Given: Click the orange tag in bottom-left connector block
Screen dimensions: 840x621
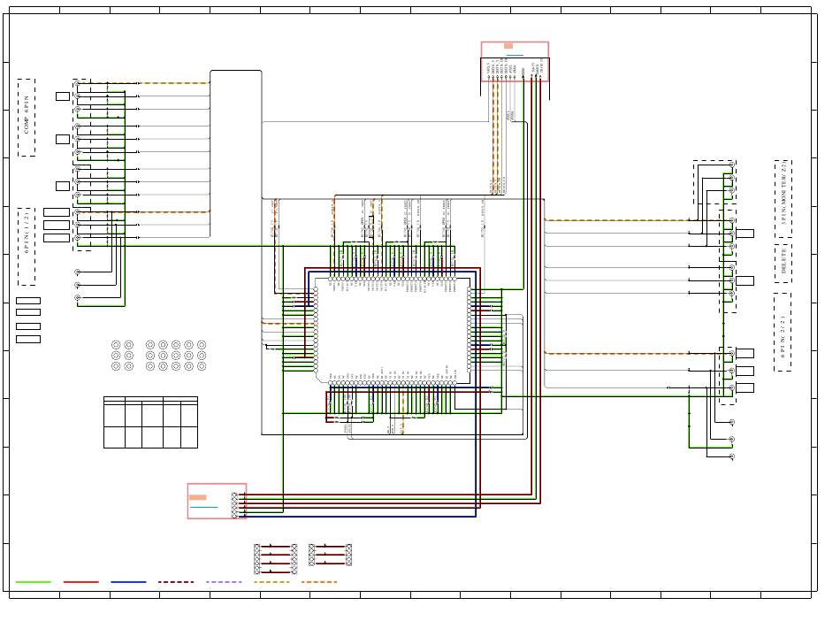Looking at the screenshot, I should [x=198, y=497].
